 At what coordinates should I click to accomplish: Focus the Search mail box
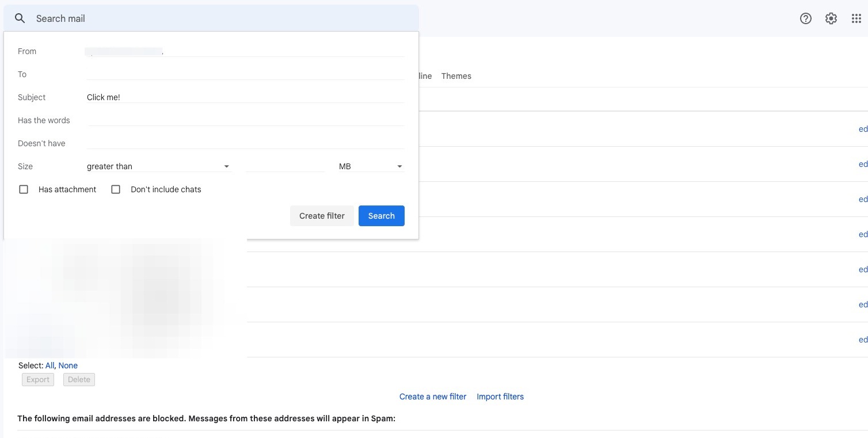coord(219,18)
